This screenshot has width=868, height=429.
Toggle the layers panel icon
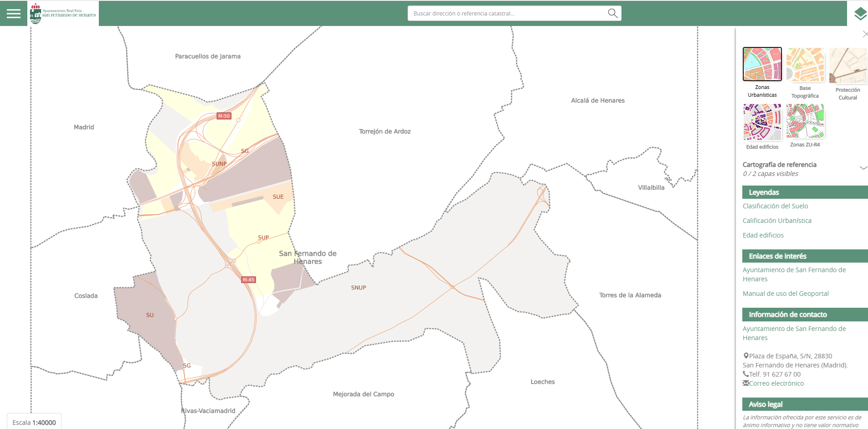[860, 14]
